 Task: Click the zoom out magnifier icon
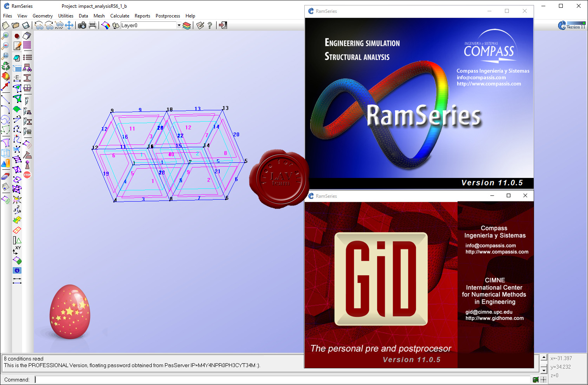(x=5, y=46)
